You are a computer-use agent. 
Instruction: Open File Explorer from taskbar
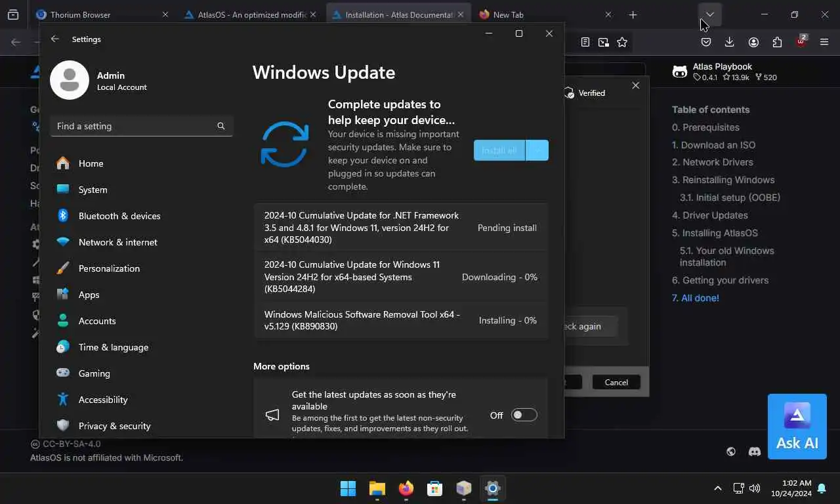click(x=377, y=488)
